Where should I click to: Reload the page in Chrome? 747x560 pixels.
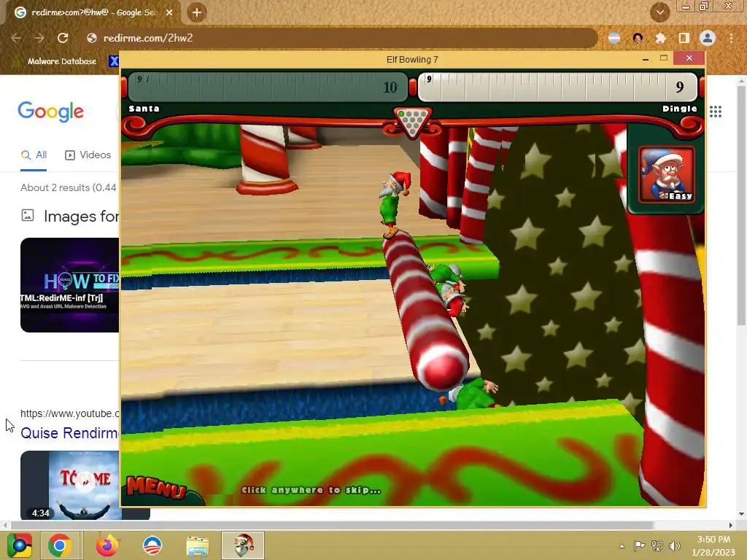63,38
